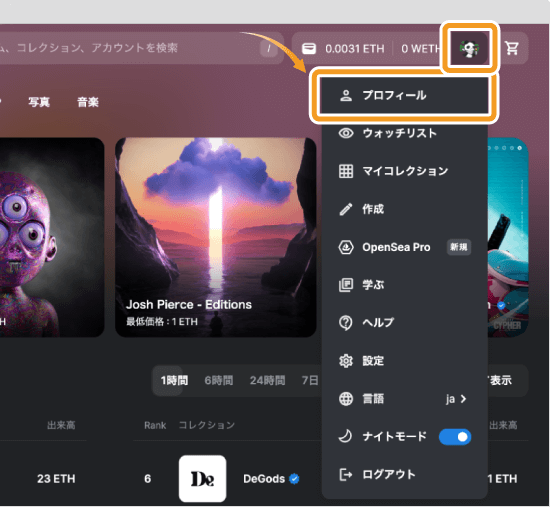
Task: Click the wallet card icon
Action: 309,48
